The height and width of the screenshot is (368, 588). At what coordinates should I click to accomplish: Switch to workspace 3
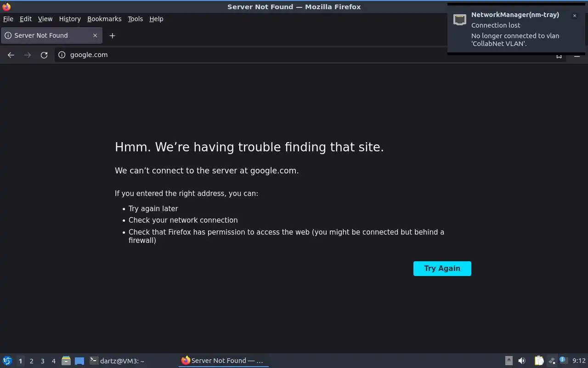click(42, 361)
